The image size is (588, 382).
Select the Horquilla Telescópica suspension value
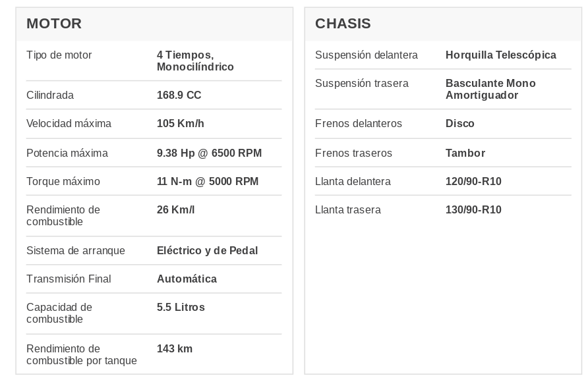click(x=500, y=55)
